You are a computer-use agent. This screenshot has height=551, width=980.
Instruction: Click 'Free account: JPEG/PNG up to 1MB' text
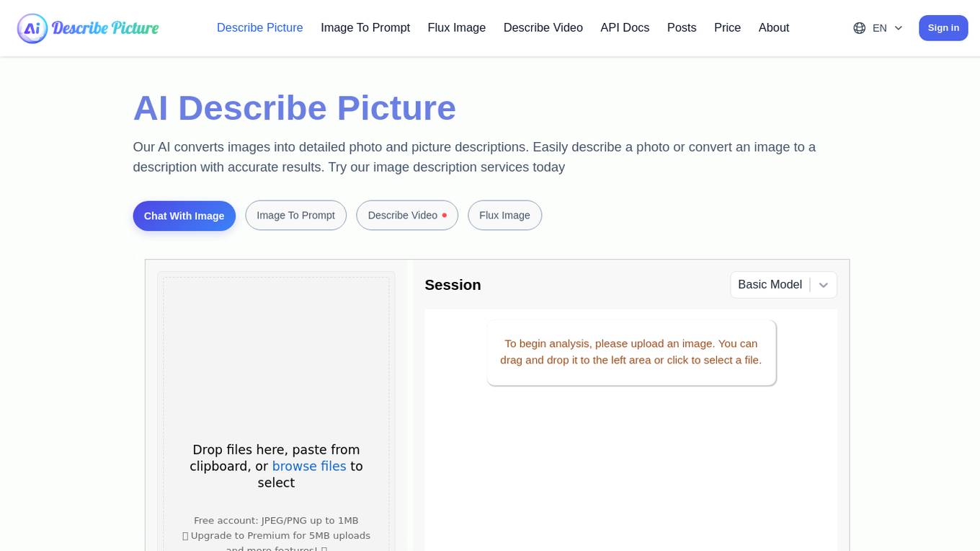coord(276,521)
